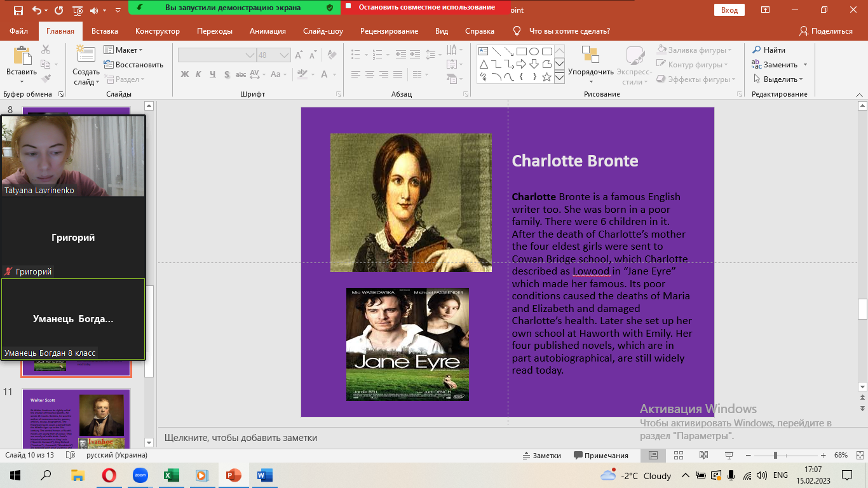This screenshot has height=488, width=868.
Task: Open the Макет layout dropdown
Action: pyautogui.click(x=125, y=50)
